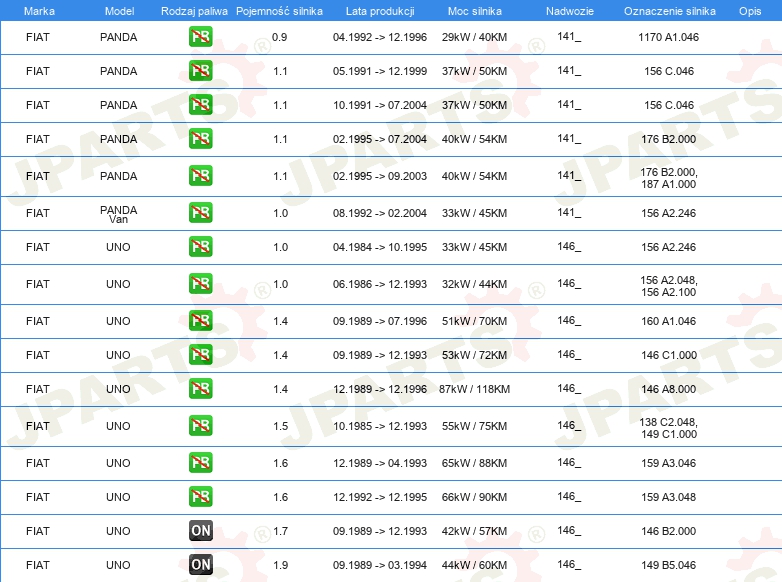Image resolution: width=782 pixels, height=582 pixels.
Task: Click the Model column header
Action: click(x=119, y=11)
